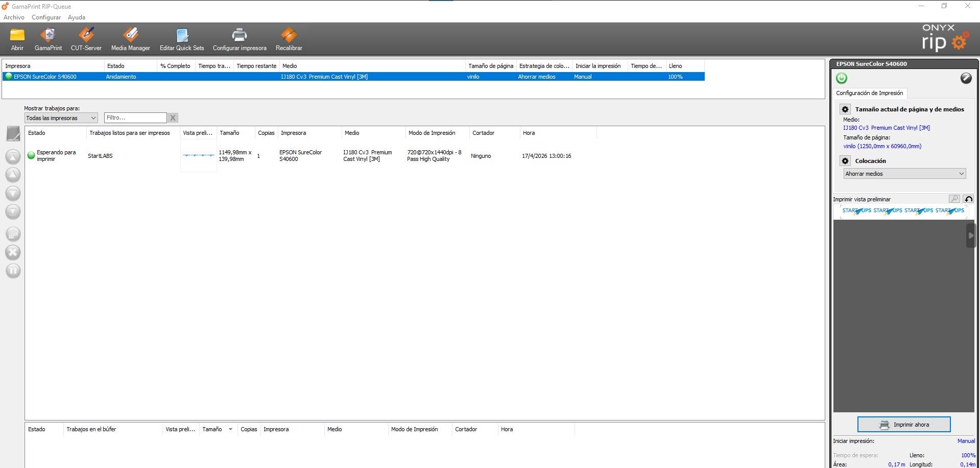This screenshot has height=468, width=980.
Task: Click the job edit notepad icon in the left sidebar
Action: point(13,134)
